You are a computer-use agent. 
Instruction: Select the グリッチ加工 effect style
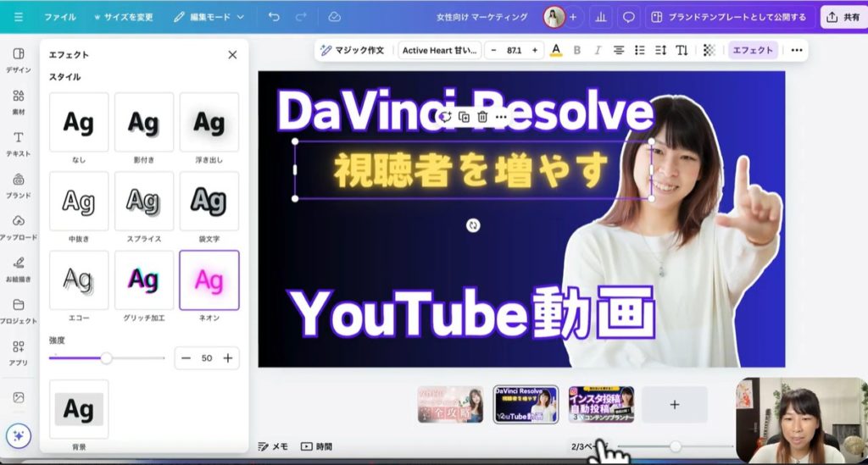pos(143,280)
